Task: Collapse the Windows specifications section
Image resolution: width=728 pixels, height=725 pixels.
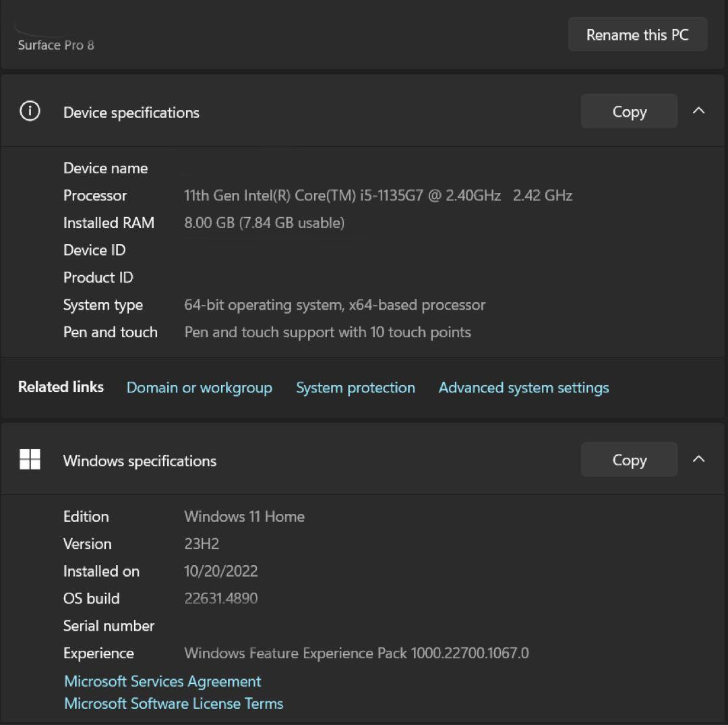Action: [699, 459]
